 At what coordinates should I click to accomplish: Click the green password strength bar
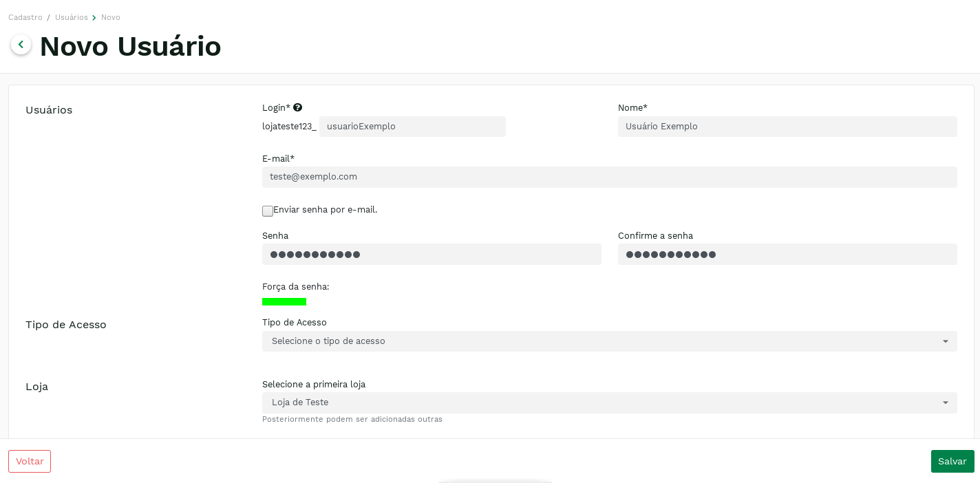[284, 301]
